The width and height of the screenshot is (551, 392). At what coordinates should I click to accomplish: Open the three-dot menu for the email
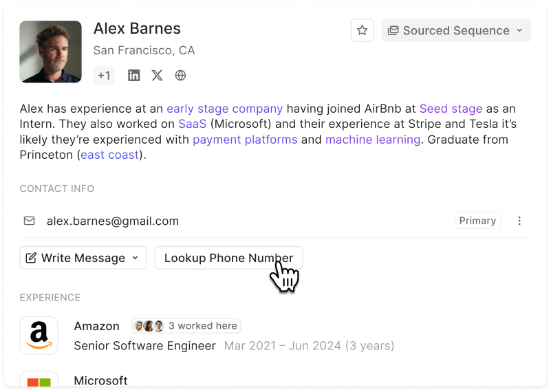tap(519, 221)
